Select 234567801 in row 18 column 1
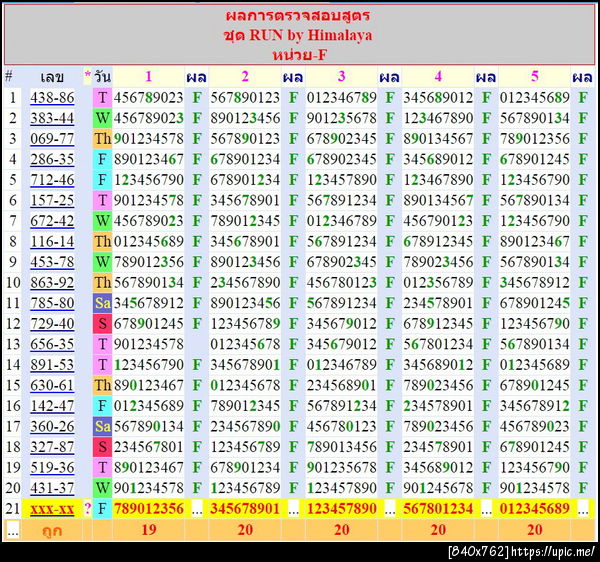The width and height of the screenshot is (600, 562). pyautogui.click(x=148, y=447)
